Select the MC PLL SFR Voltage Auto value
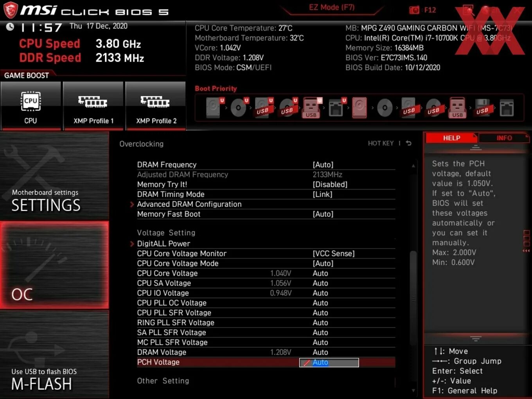This screenshot has width=532, height=399. click(320, 342)
